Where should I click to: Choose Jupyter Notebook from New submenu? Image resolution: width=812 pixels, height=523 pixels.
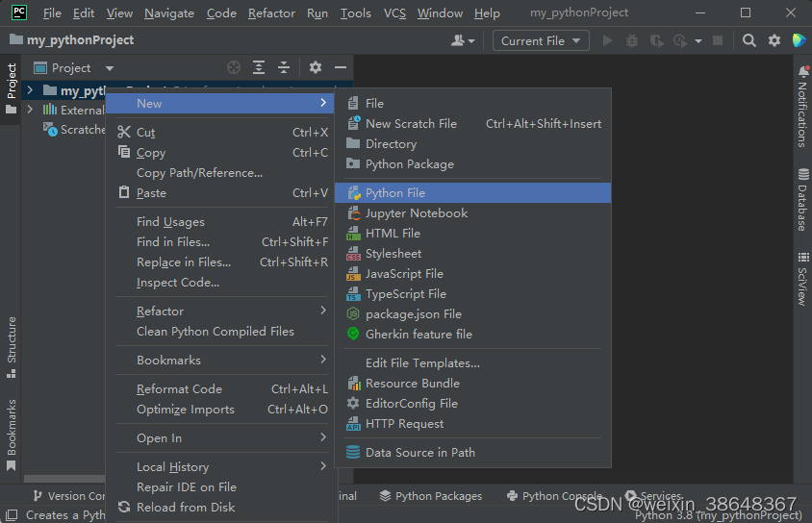coord(472,213)
